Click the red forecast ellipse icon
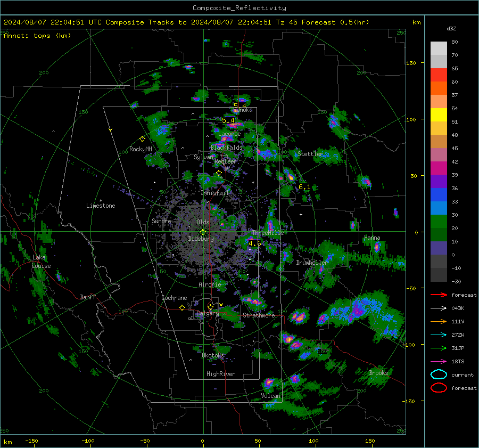479x448 pixels. pyautogui.click(x=439, y=388)
